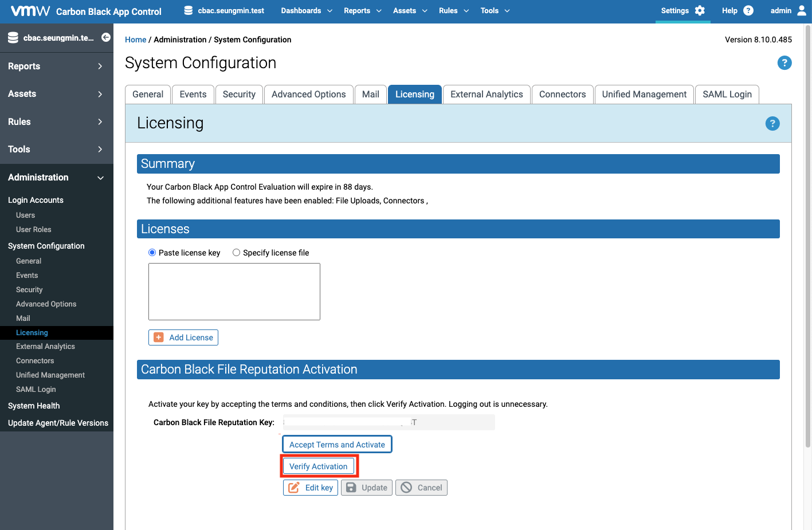Expand Rules section in sidebar
This screenshot has height=530, width=812.
click(57, 121)
